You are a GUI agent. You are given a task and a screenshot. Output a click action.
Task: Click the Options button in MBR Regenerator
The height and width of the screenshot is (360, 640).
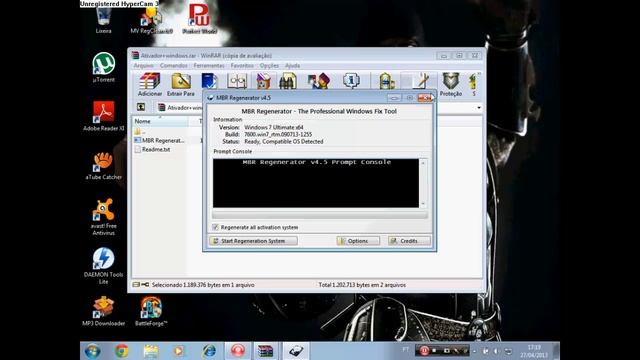(x=358, y=241)
